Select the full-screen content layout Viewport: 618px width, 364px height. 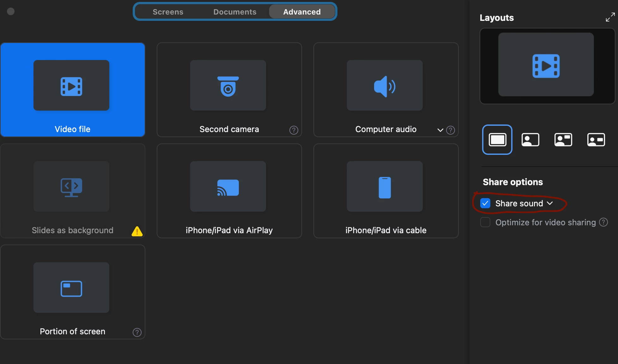tap(497, 140)
